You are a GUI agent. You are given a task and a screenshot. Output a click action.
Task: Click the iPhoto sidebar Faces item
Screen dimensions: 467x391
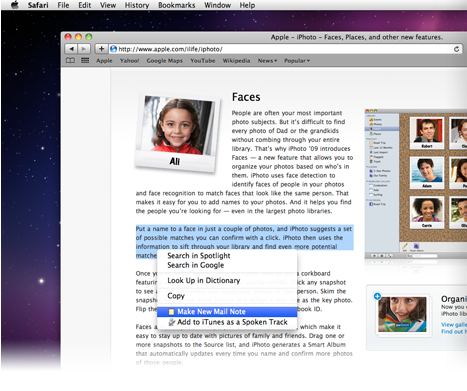tap(382, 129)
